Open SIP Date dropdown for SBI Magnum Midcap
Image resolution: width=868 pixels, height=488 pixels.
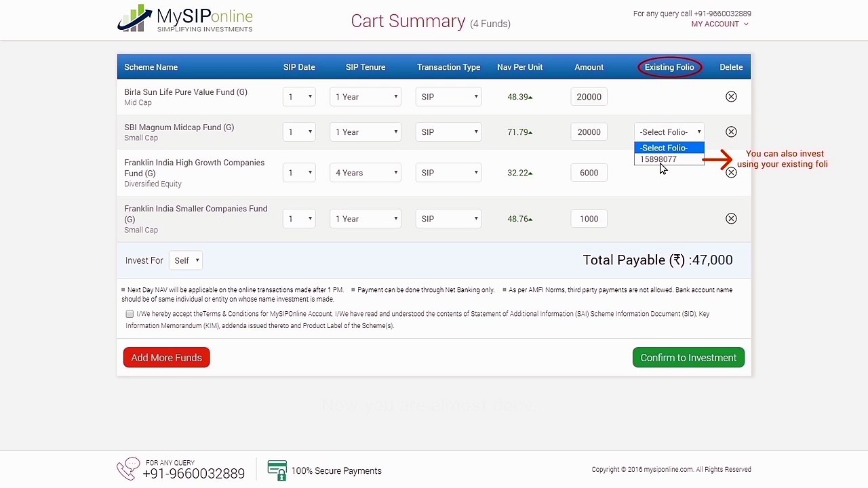click(x=299, y=132)
